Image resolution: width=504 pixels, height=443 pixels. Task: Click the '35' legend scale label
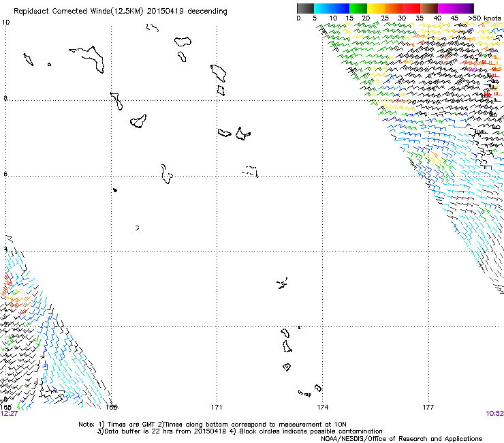pyautogui.click(x=420, y=18)
